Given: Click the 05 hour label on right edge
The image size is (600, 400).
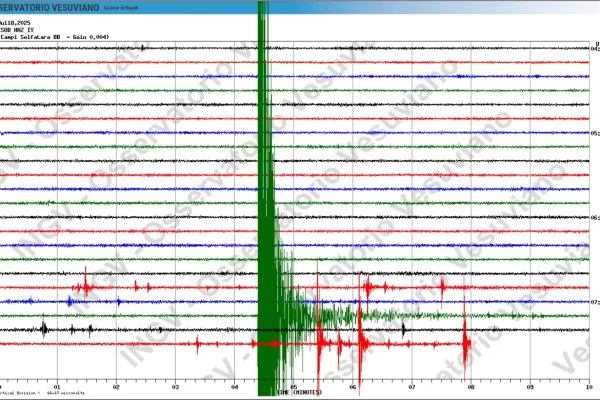Looking at the screenshot, I should pos(594,133).
